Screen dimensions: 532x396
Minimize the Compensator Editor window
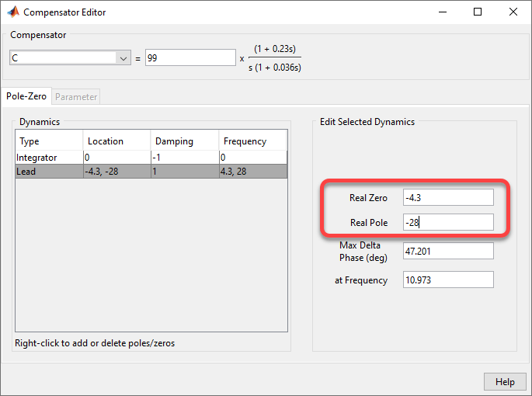click(442, 12)
